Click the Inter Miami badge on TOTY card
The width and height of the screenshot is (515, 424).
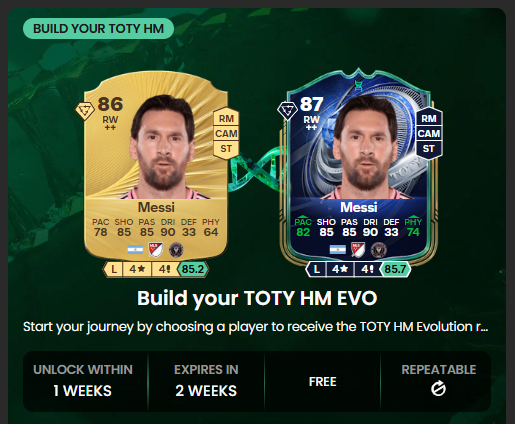(x=378, y=250)
